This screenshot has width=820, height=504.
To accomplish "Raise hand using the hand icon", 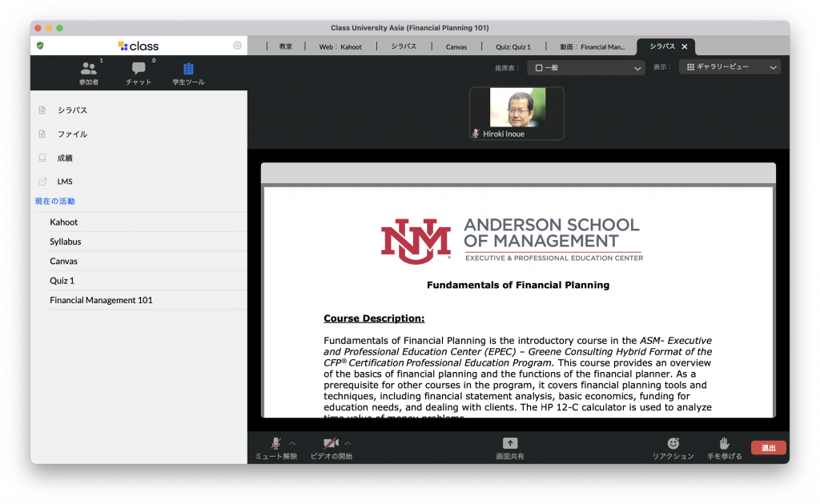I will coord(724,443).
